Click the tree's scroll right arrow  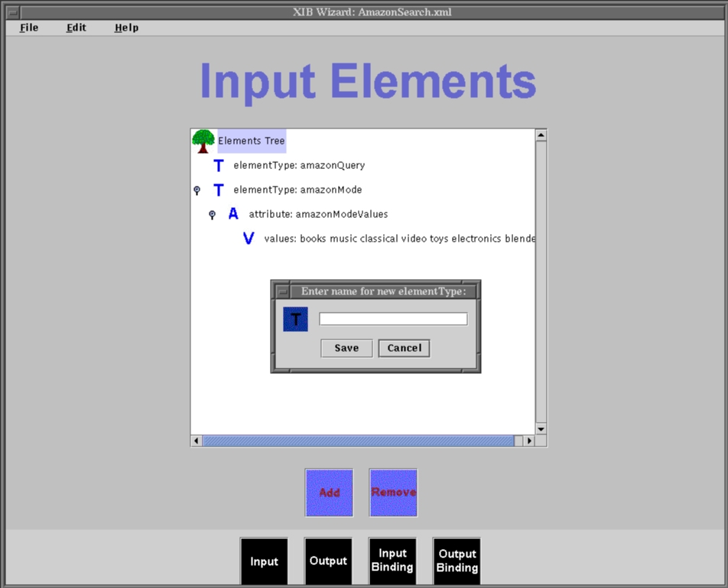(529, 440)
